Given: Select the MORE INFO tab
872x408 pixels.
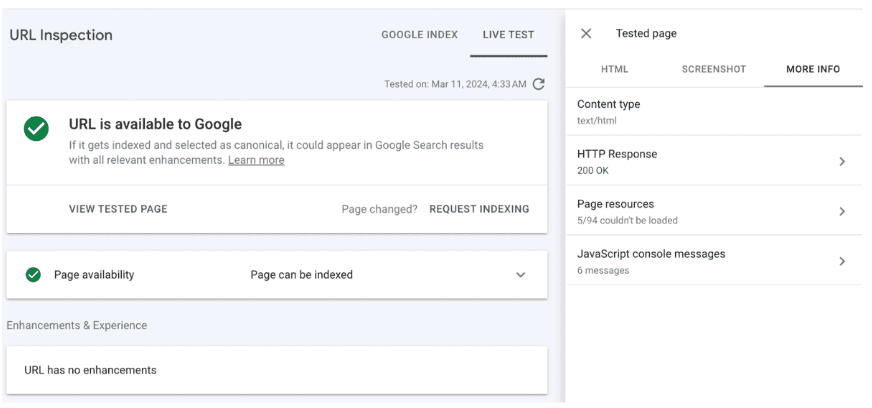Looking at the screenshot, I should coord(813,69).
